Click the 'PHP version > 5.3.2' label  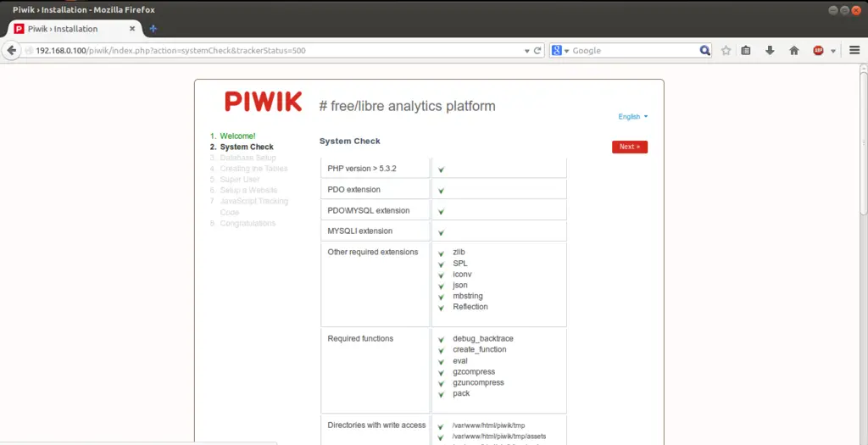click(x=361, y=169)
